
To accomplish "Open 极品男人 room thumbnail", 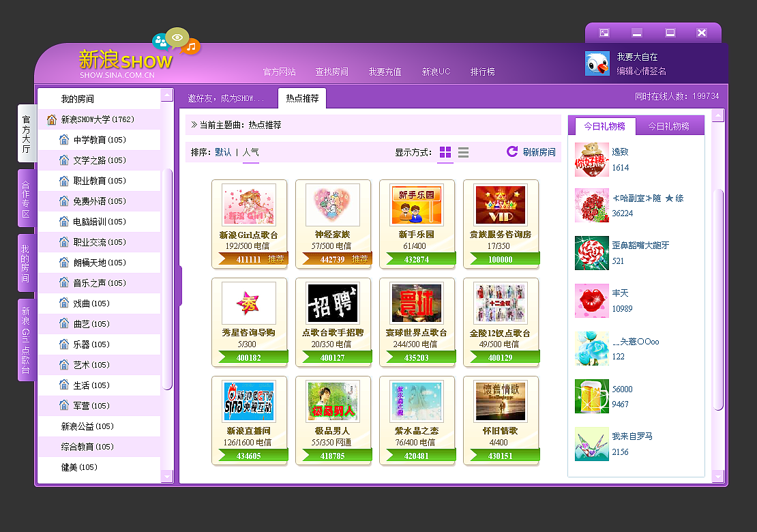I will coord(333,401).
